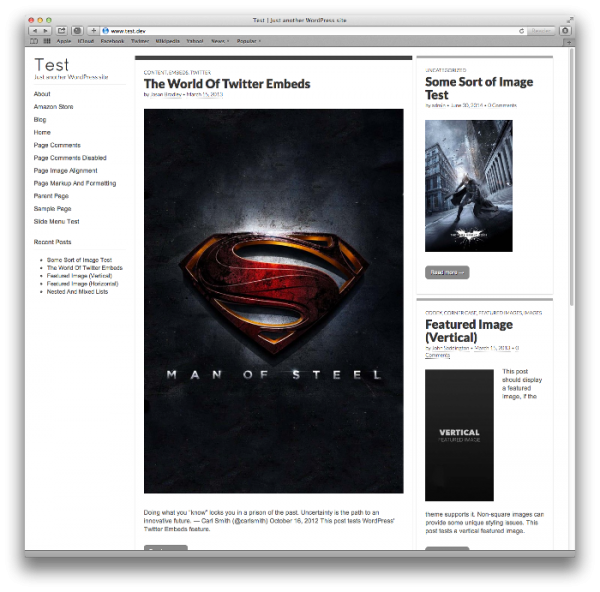Open the Home menu link
600x592 pixels.
42,132
